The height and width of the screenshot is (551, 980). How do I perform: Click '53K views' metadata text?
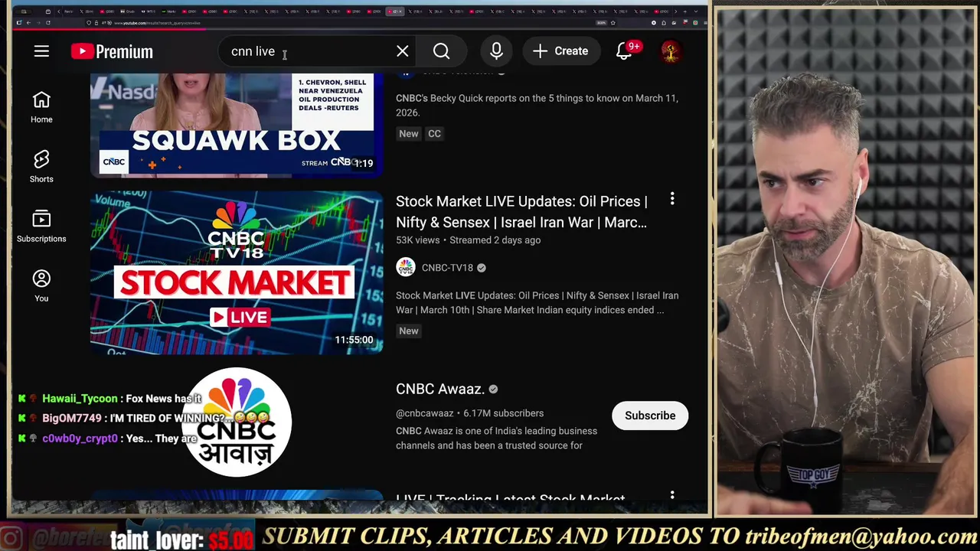pos(418,240)
